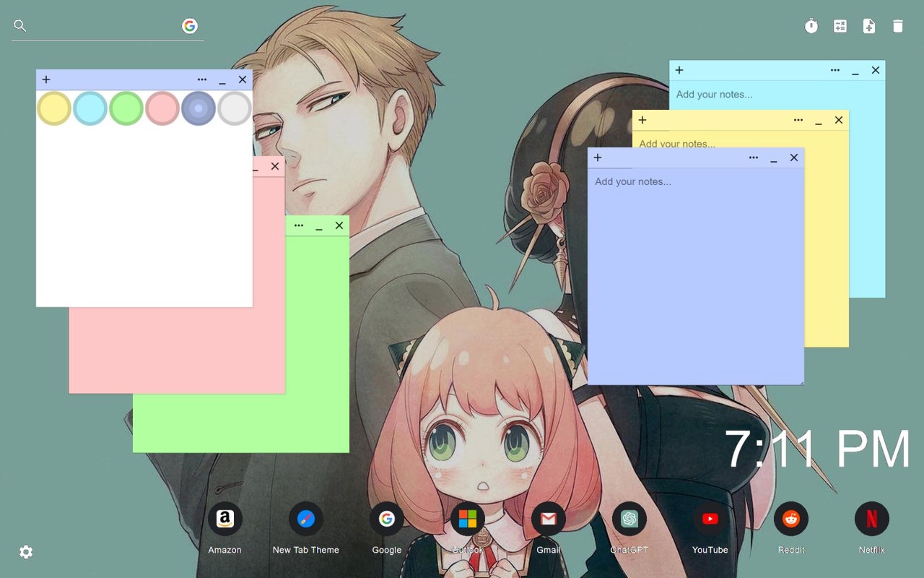Click plus on the color-palette note
Screen dimensions: 924x578
tap(46, 79)
